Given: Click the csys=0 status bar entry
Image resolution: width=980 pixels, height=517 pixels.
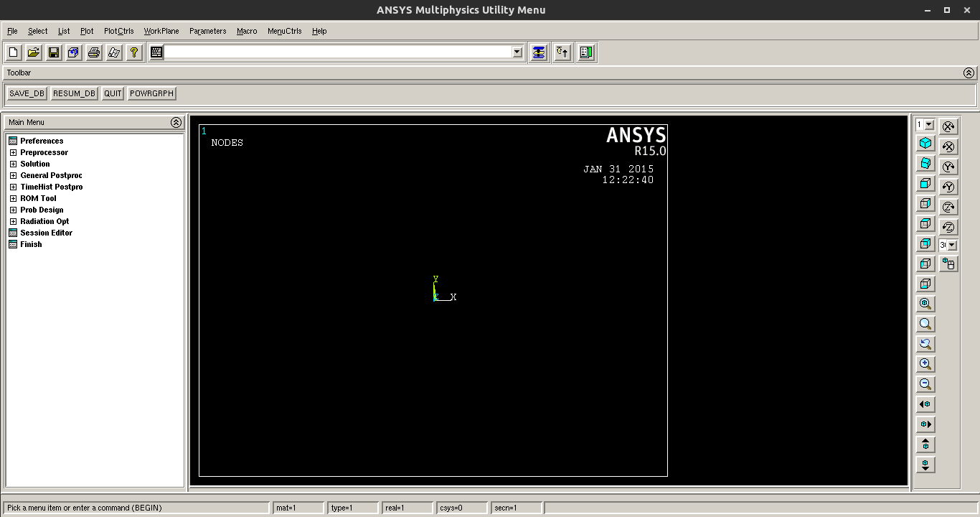Looking at the screenshot, I should click(461, 508).
